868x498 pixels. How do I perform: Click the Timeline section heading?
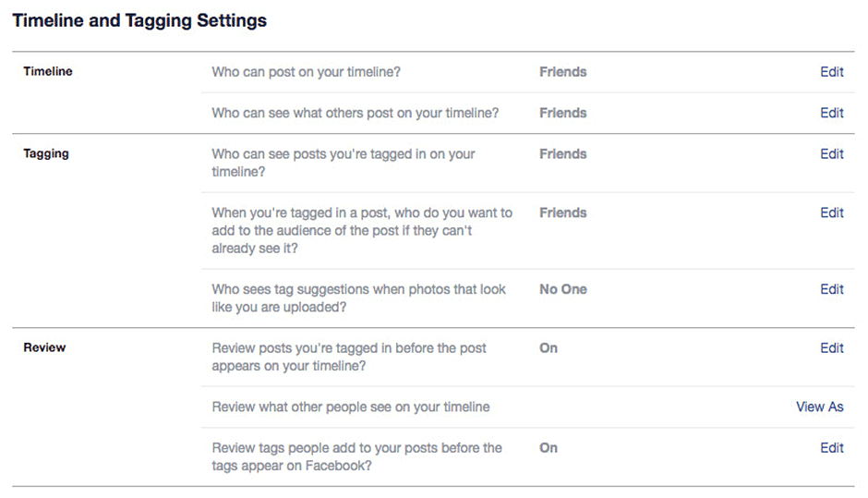click(x=48, y=71)
